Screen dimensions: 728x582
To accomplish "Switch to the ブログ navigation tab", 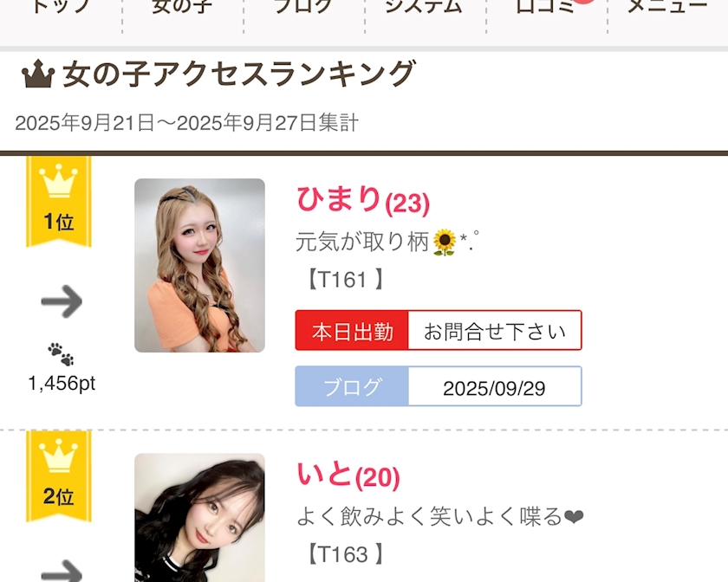I will point(303,9).
